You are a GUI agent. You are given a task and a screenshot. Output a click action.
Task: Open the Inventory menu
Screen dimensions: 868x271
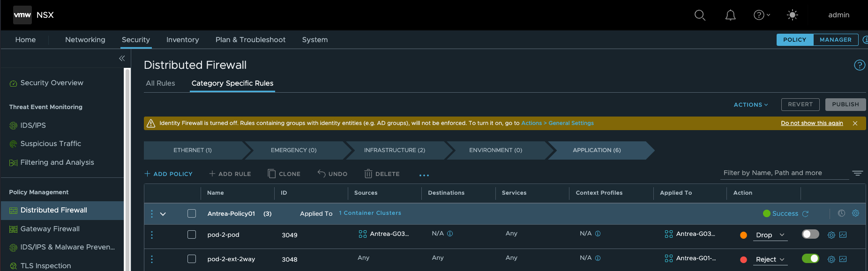[x=183, y=40]
